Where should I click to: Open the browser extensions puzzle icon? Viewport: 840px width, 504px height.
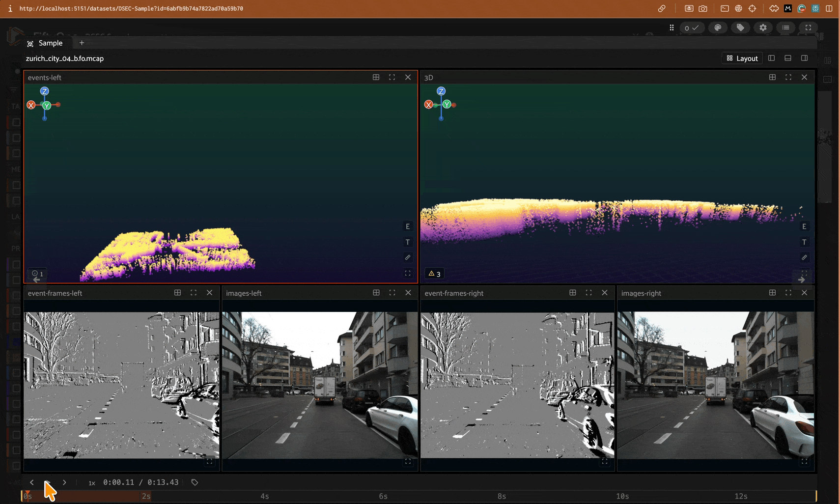point(774,8)
